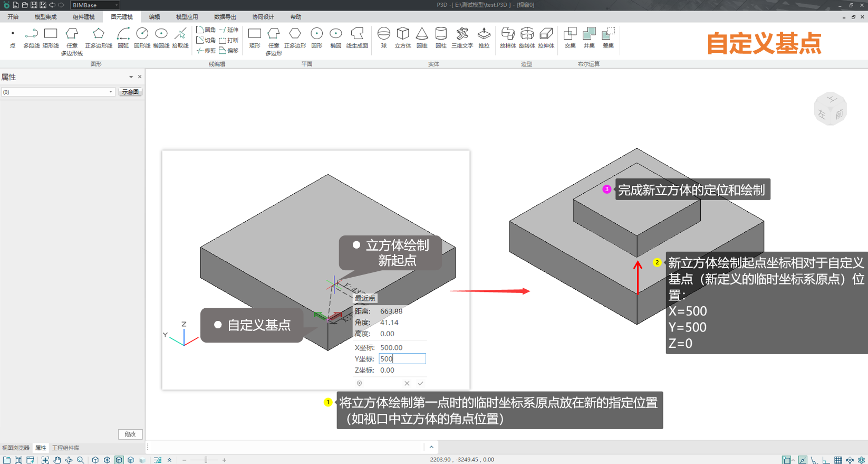Click the 多段线 polyline tool
The width and height of the screenshot is (868, 464).
[x=32, y=37]
